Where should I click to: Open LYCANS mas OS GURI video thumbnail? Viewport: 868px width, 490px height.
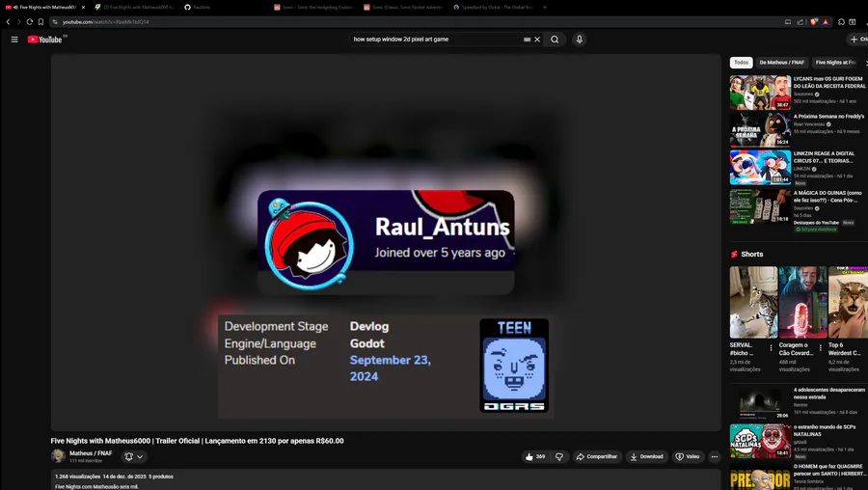click(760, 93)
